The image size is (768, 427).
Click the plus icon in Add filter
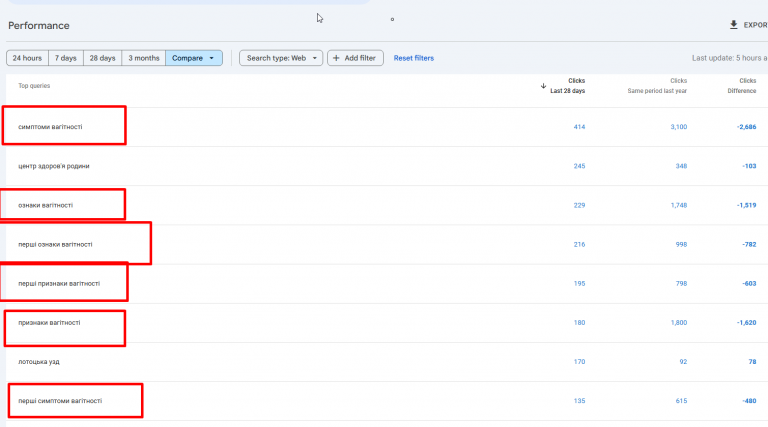point(336,58)
